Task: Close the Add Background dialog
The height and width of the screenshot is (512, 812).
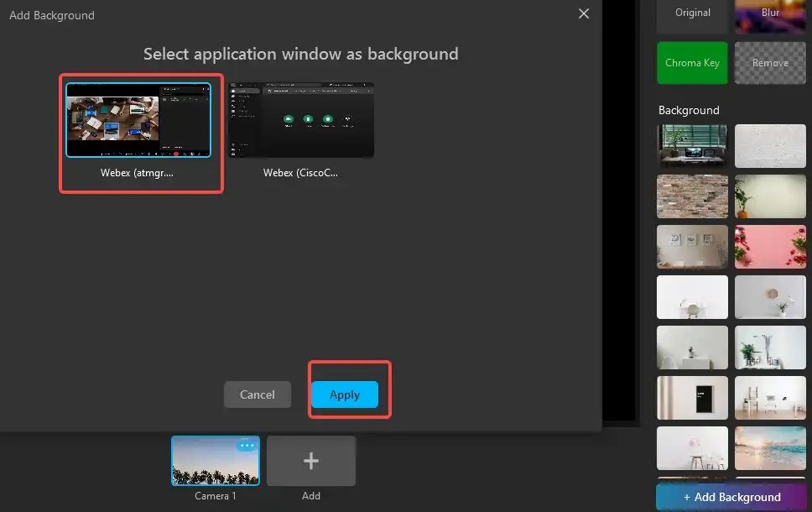Action: click(x=584, y=13)
